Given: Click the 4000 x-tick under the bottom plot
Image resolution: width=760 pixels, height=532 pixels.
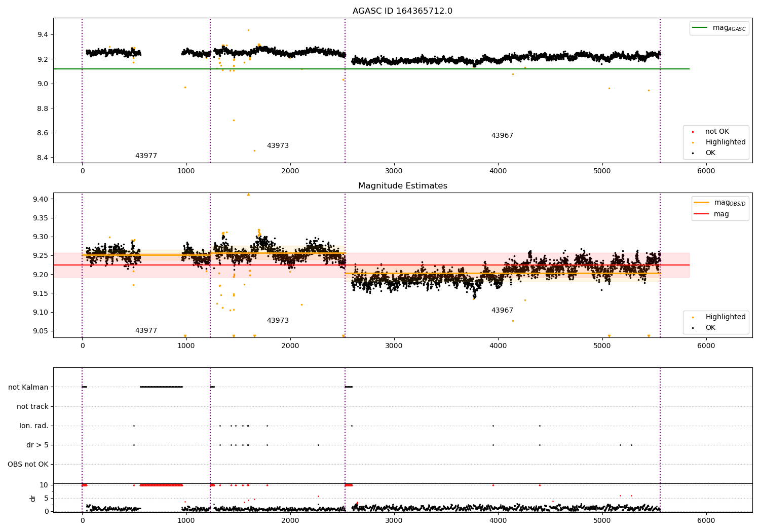Looking at the screenshot, I should [498, 521].
